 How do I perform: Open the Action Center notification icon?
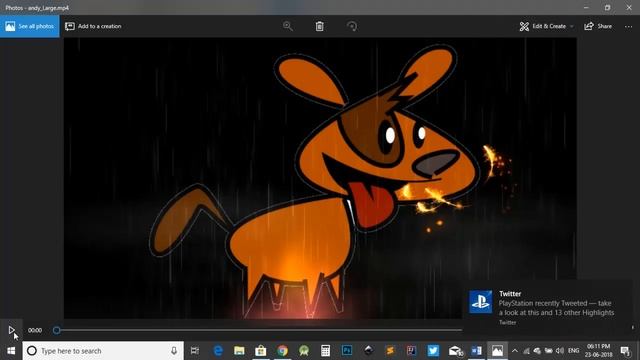(x=625, y=351)
